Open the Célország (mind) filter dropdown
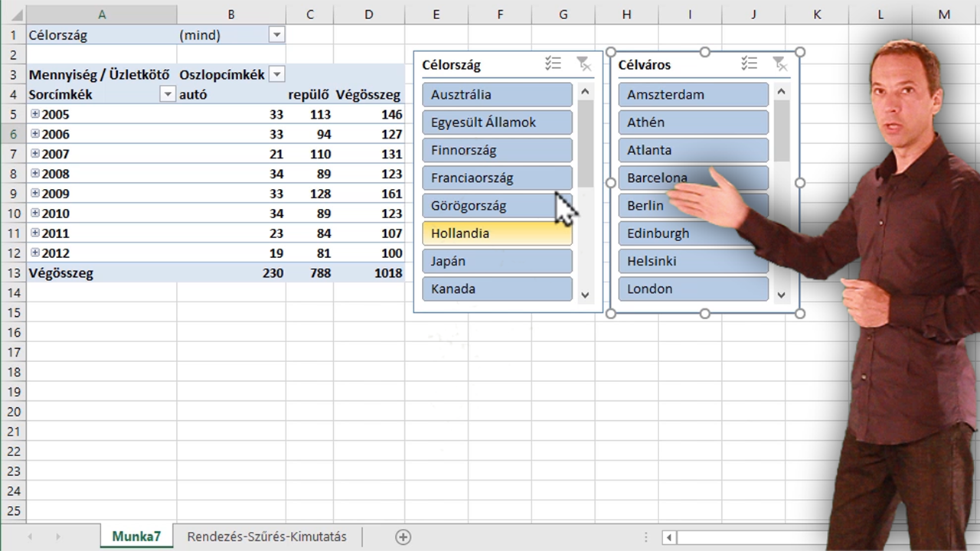This screenshot has width=980, height=551. 276,35
